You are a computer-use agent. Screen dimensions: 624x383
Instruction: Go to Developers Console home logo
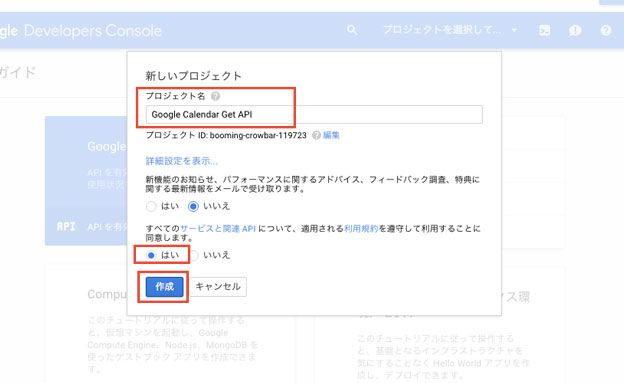(81, 31)
